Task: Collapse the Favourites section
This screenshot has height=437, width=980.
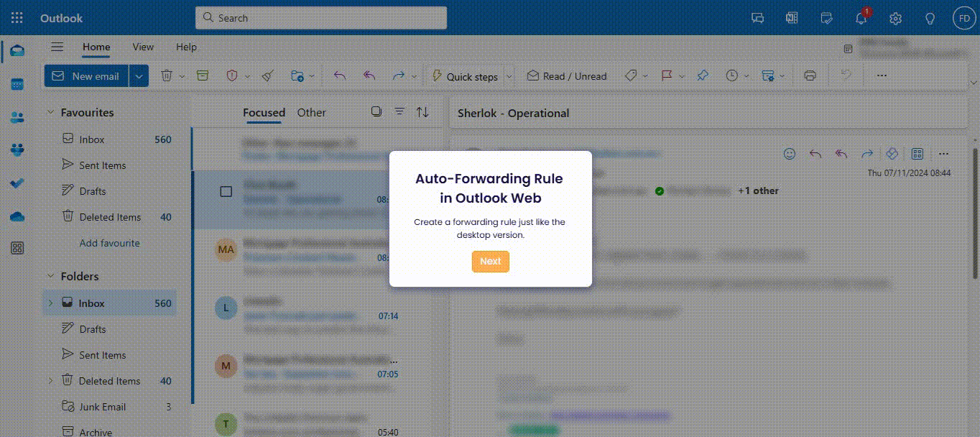Action: [50, 112]
